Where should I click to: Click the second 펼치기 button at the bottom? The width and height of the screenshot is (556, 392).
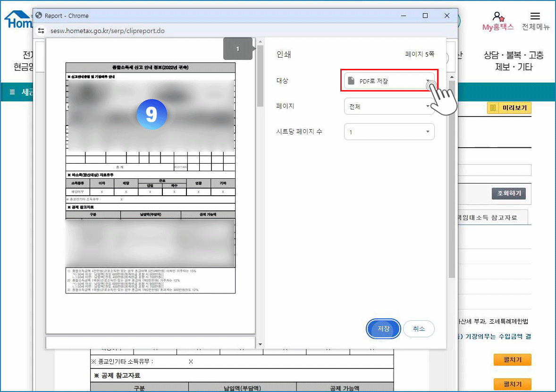pos(513,384)
